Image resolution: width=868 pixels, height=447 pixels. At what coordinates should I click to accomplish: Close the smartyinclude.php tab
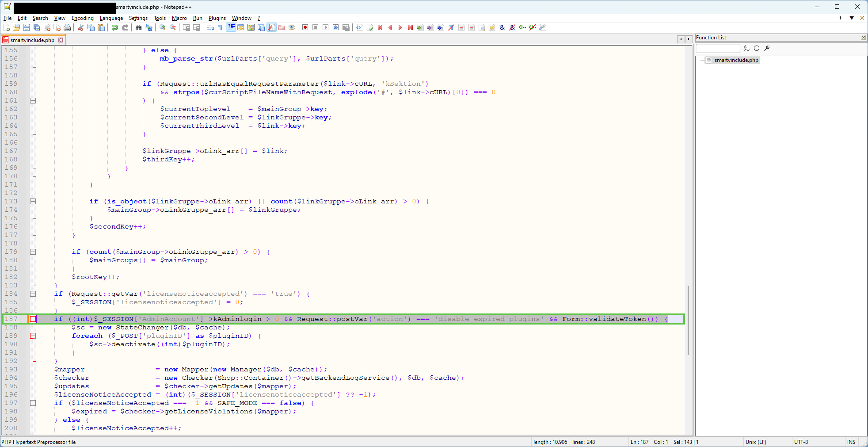pyautogui.click(x=61, y=40)
